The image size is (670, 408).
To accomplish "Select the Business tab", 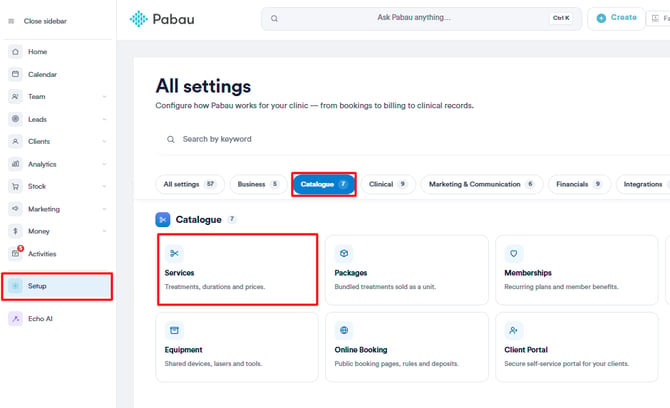I will point(258,184).
